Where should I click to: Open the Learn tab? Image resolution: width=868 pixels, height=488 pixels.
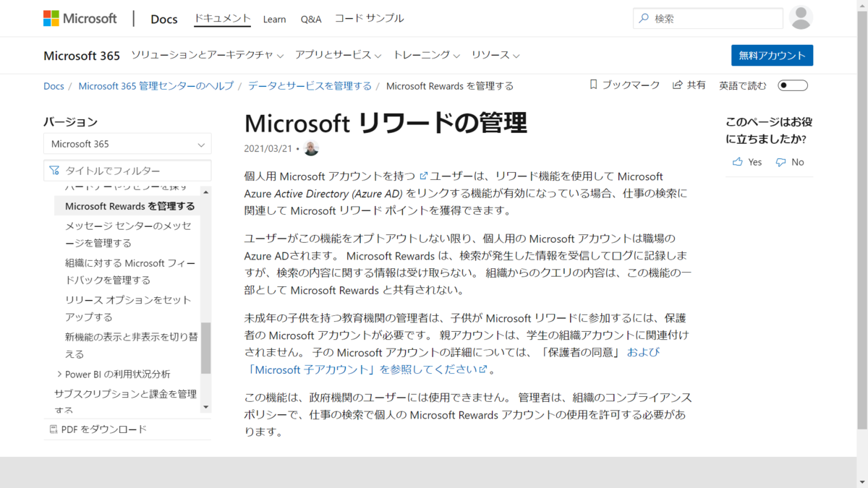(274, 19)
